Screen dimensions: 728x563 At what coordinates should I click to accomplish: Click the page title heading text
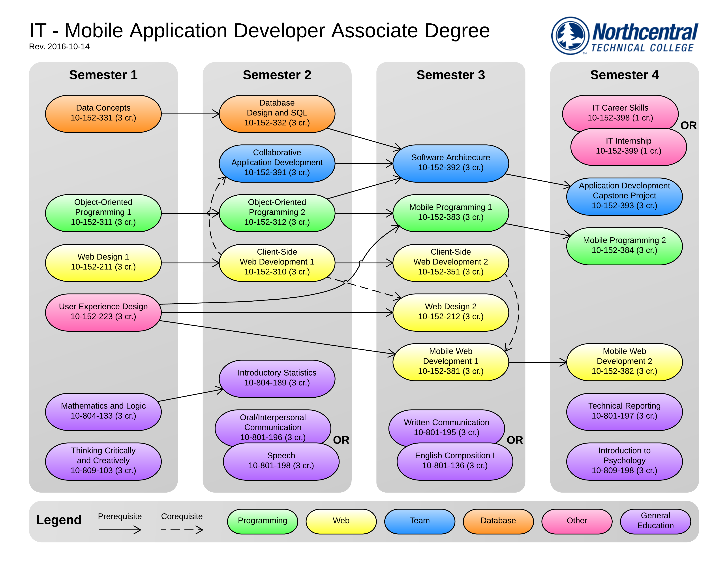coord(259,31)
